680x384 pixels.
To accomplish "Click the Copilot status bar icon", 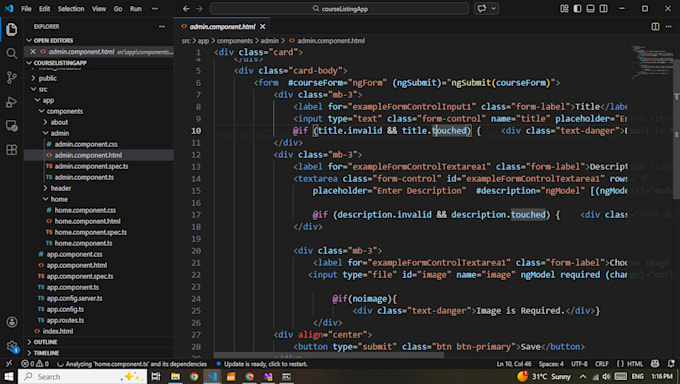I will pyautogui.click(x=655, y=364).
